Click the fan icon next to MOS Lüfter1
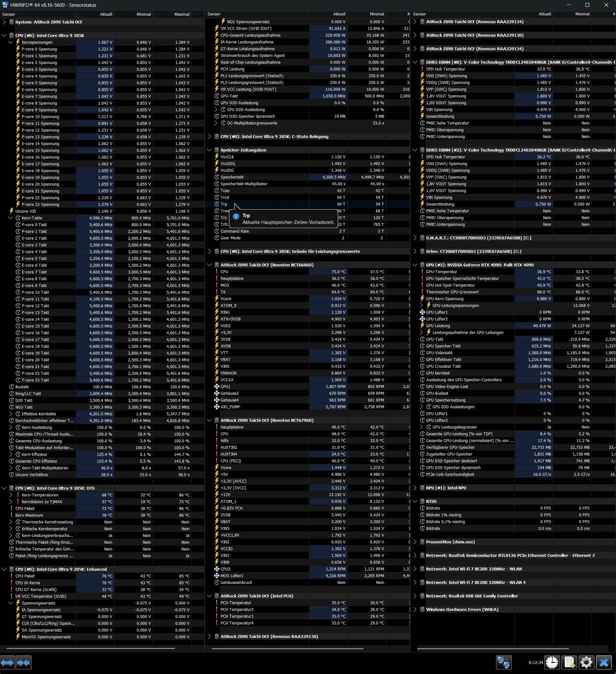 coord(216,576)
